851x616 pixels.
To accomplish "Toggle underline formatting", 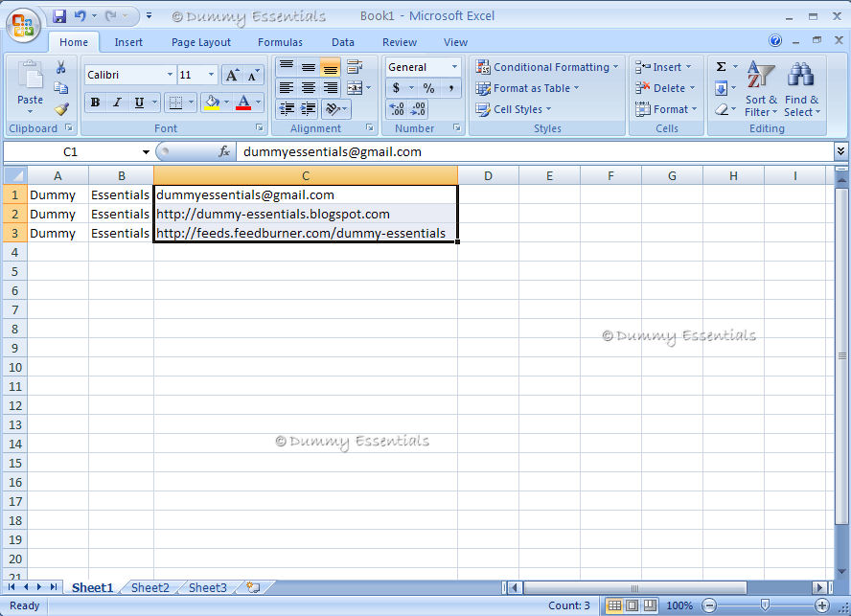I will pyautogui.click(x=139, y=103).
